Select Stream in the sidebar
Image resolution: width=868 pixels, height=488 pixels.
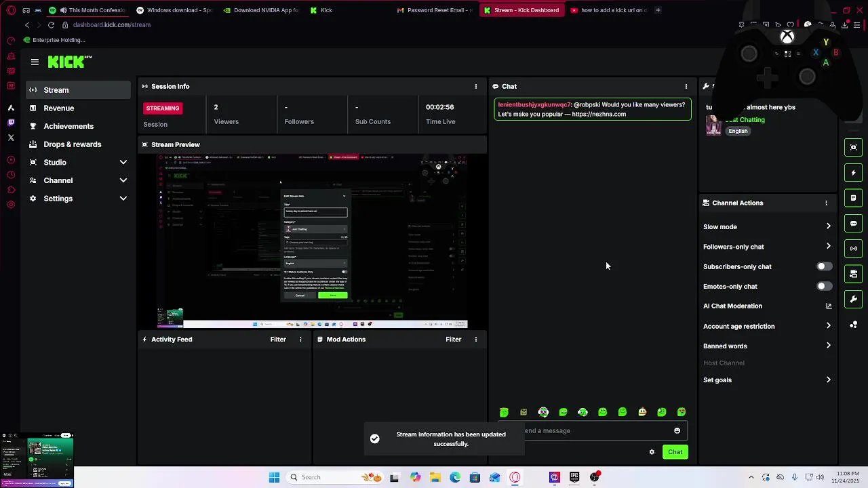(79, 90)
